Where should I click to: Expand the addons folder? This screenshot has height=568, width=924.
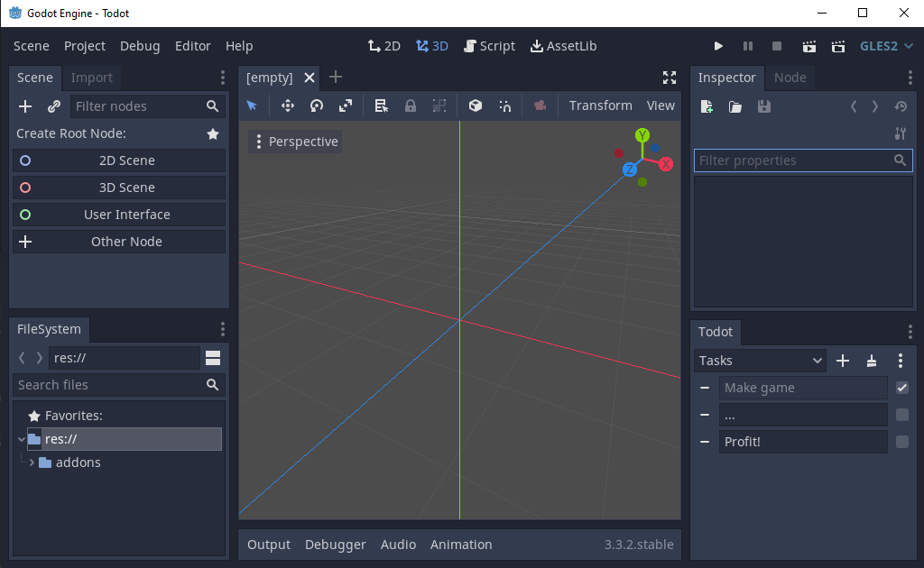pos(32,463)
